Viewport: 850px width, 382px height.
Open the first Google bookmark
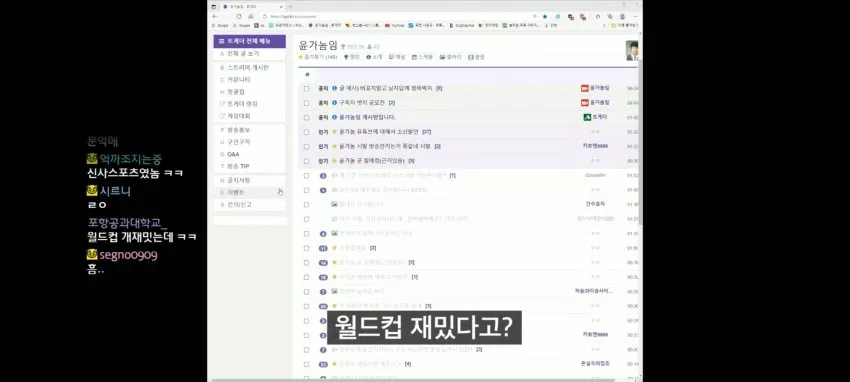(220, 25)
